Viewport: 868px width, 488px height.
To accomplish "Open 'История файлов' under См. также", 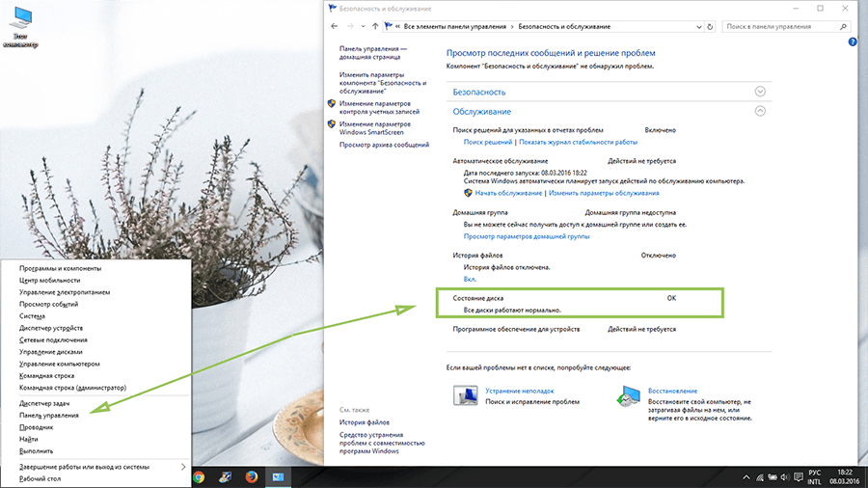I will point(365,422).
